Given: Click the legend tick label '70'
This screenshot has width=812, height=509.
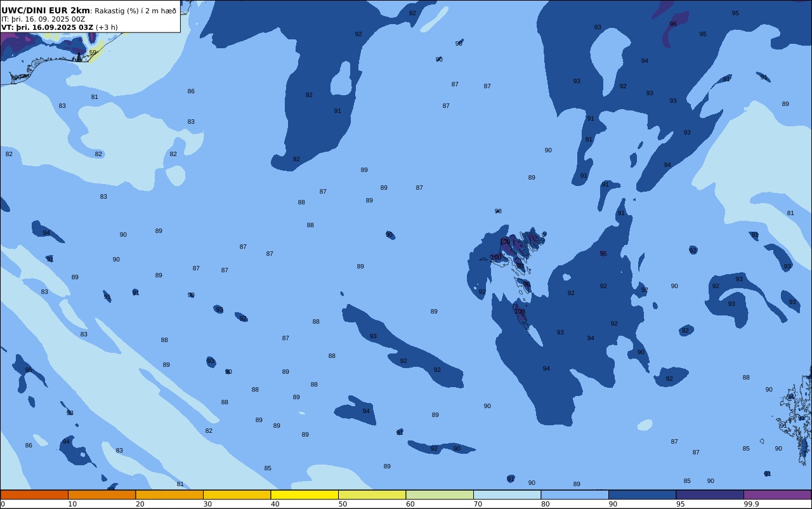Looking at the screenshot, I should (478, 504).
